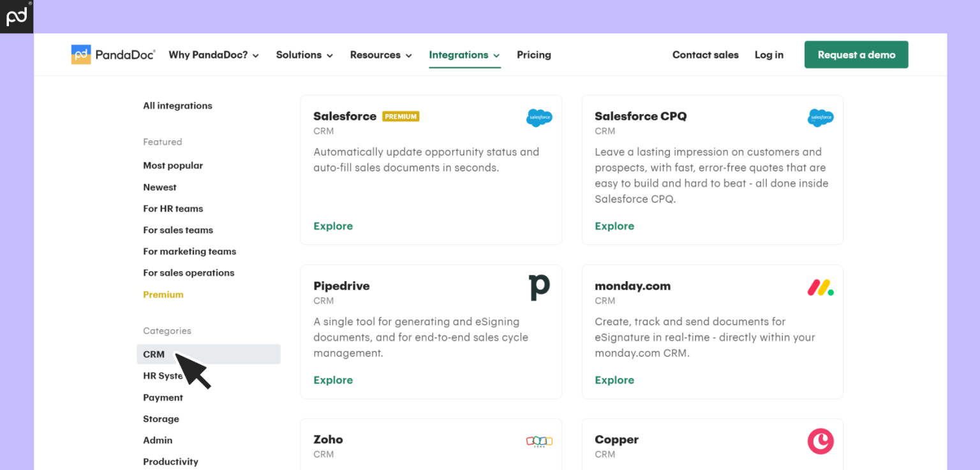
Task: Click the Zoho logo icon
Action: click(539, 441)
